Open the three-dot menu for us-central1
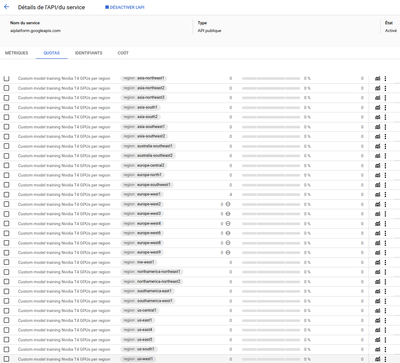The image size is (400, 363). pos(385,310)
